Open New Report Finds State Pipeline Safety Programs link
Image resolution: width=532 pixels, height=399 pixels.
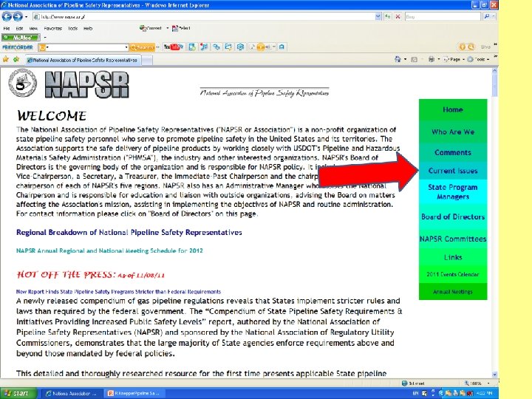[x=118, y=291]
